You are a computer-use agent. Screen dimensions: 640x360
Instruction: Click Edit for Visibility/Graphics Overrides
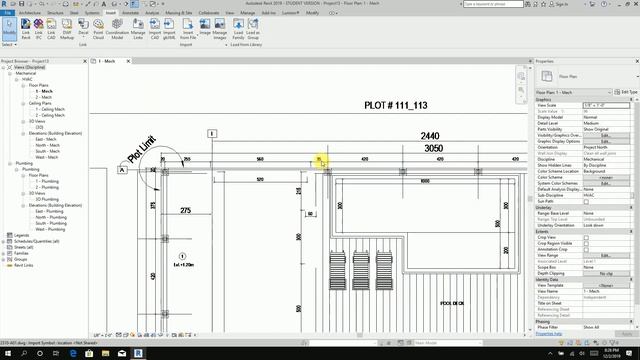606,135
